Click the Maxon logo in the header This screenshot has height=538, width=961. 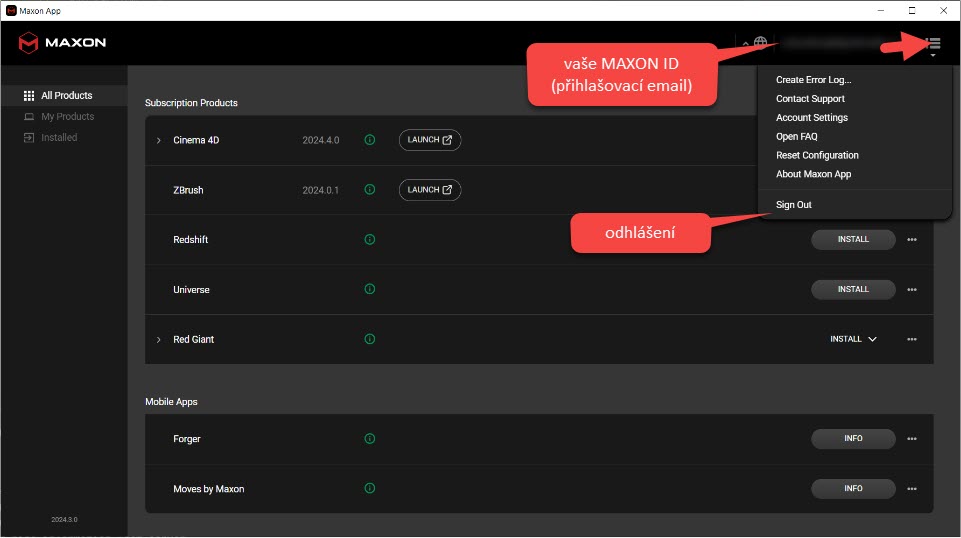pos(62,43)
